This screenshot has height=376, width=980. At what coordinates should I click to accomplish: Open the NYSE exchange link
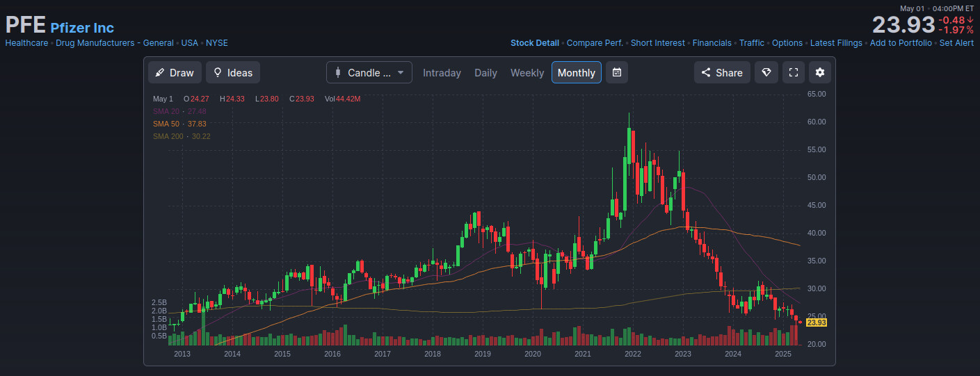pyautogui.click(x=217, y=43)
